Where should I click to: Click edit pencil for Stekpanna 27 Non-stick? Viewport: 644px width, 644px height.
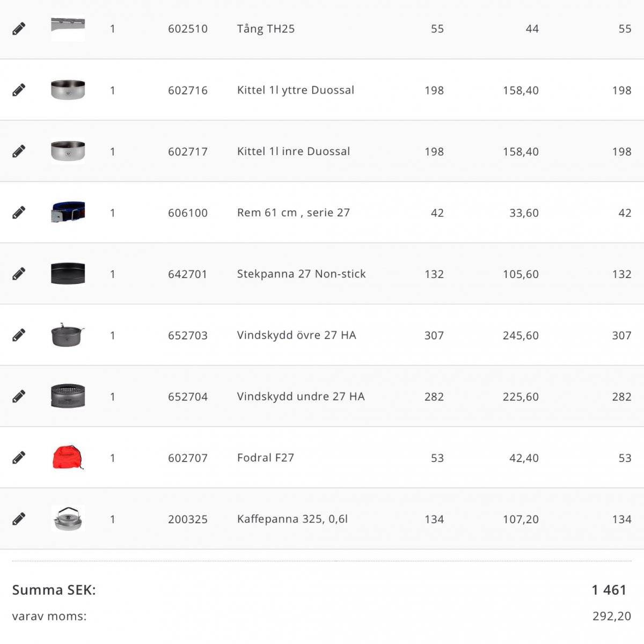(19, 274)
